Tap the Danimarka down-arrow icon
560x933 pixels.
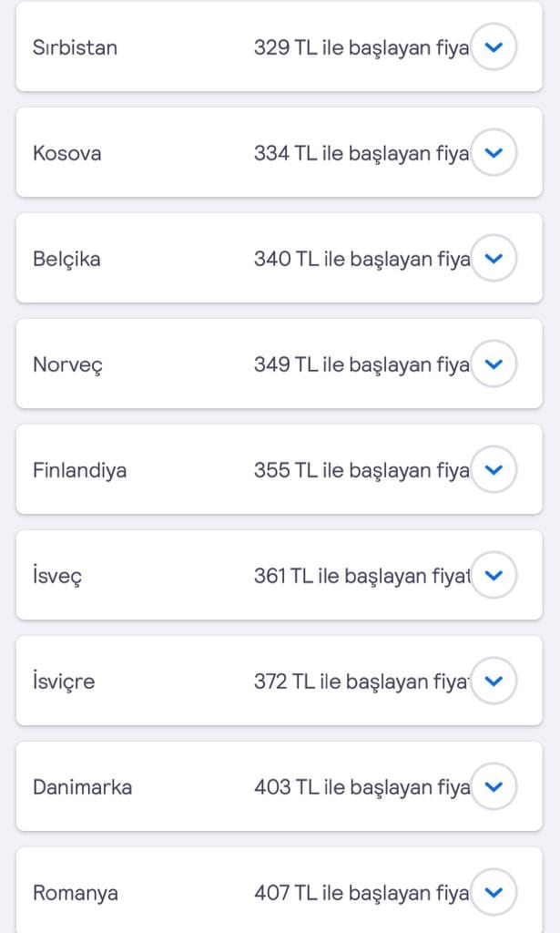(x=494, y=786)
